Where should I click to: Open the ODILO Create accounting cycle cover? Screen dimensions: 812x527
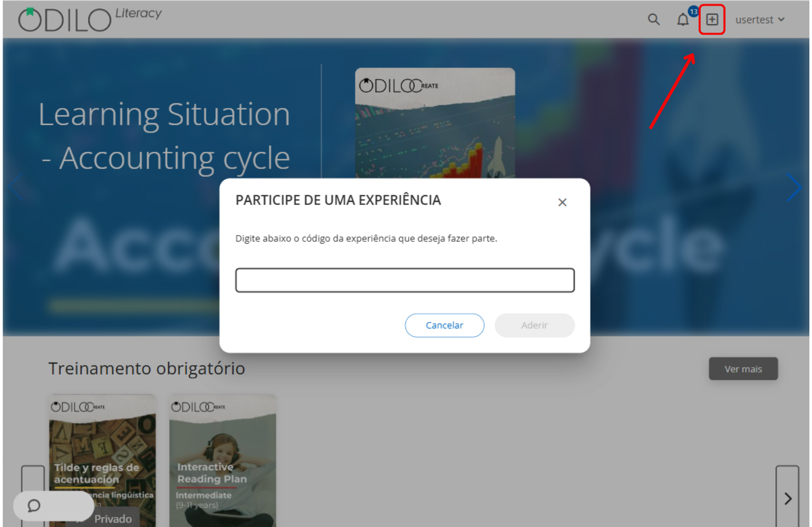(435, 123)
